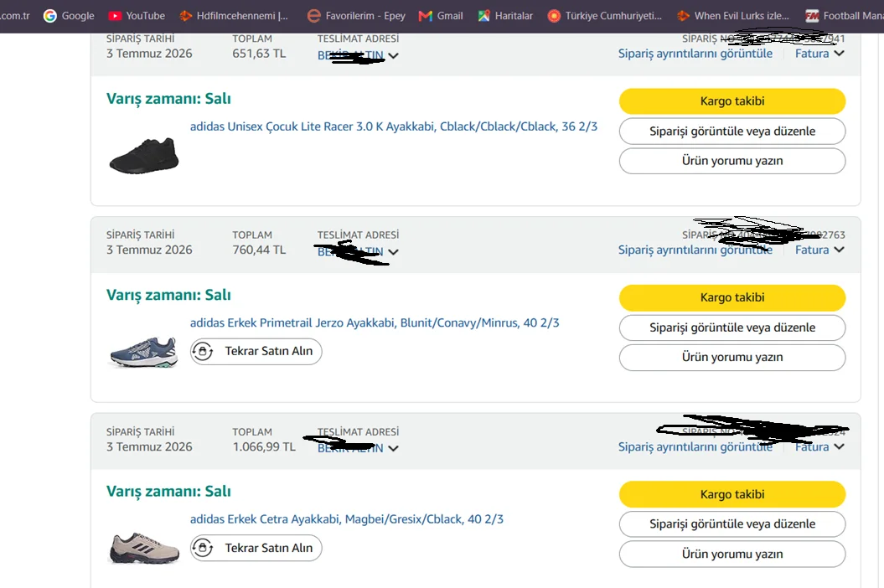Click Kargo takibi for Lite Racer order
This screenshot has height=588, width=884.
(x=732, y=101)
